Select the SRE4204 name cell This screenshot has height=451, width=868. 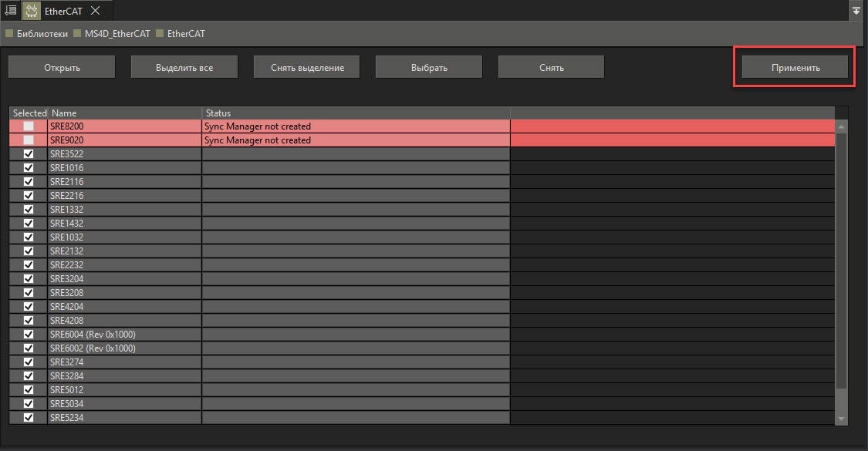[125, 306]
